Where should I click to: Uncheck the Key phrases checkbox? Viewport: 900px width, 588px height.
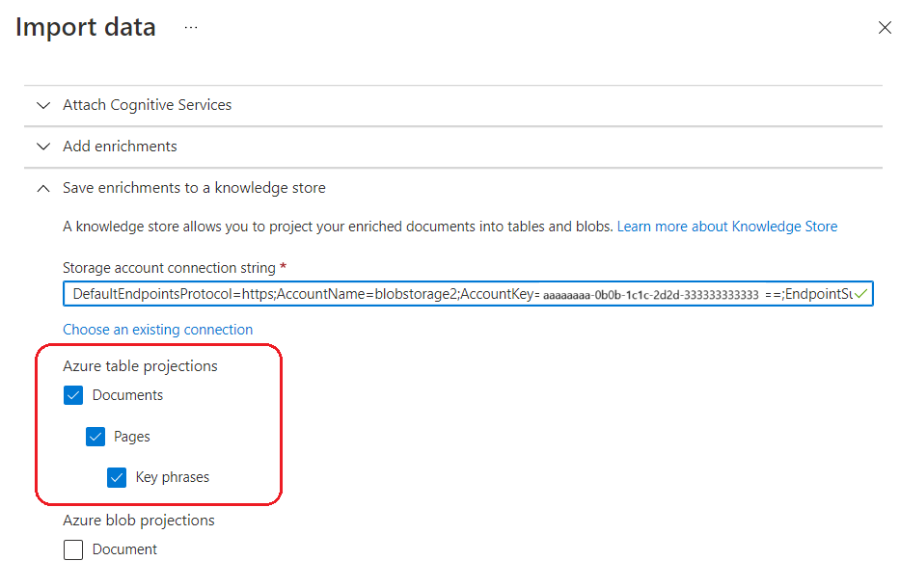click(117, 477)
